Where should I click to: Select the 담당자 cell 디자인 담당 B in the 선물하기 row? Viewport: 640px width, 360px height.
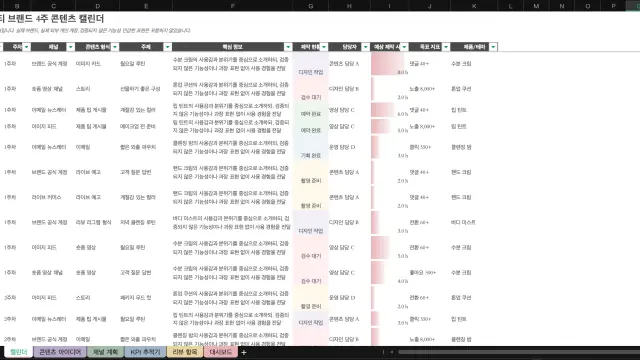[x=344, y=89]
